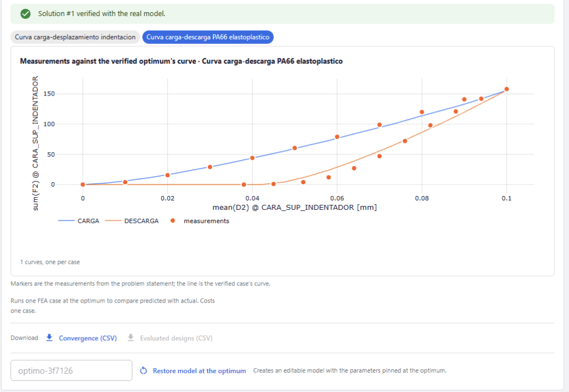The height and width of the screenshot is (392, 569).
Task: Download the Convergence (CSV) file
Action: [81, 338]
